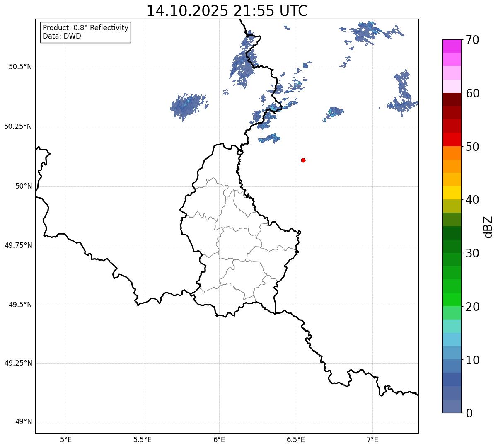Click the "Data: DWD" label
The height and width of the screenshot is (448, 498).
[62, 36]
